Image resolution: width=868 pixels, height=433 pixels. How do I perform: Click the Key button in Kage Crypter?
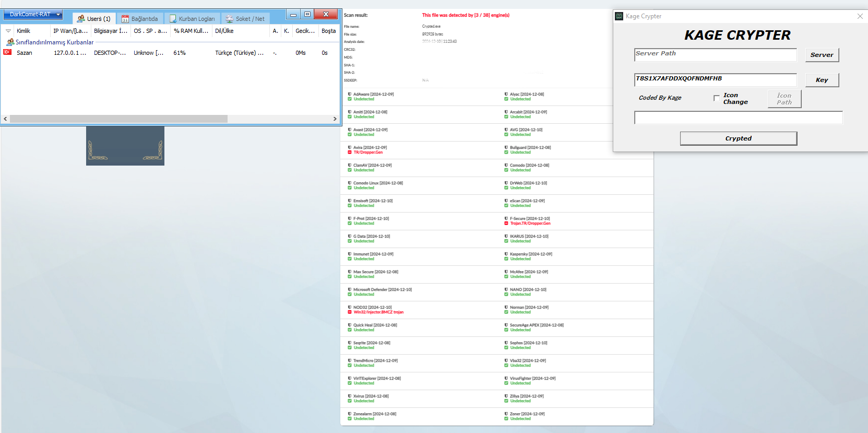point(822,80)
